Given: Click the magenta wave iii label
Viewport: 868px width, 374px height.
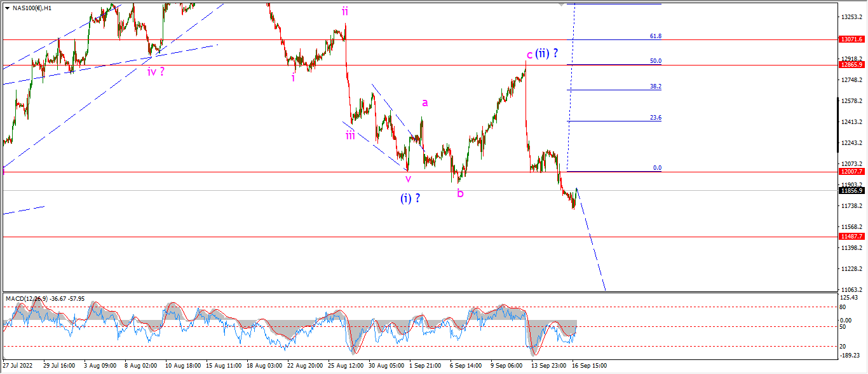Looking at the screenshot, I should point(350,135).
